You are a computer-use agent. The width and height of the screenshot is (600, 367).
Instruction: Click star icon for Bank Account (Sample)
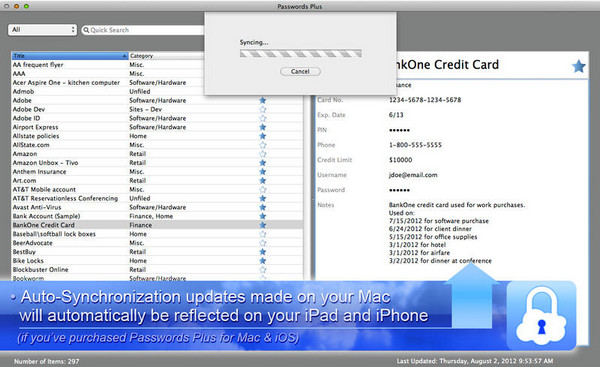262,216
